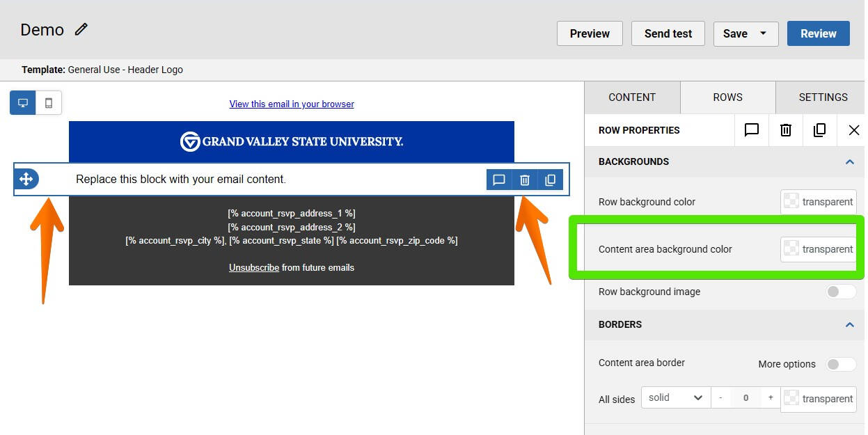This screenshot has height=435, width=868.
Task: Enable More options for content area border
Action: 841,364
